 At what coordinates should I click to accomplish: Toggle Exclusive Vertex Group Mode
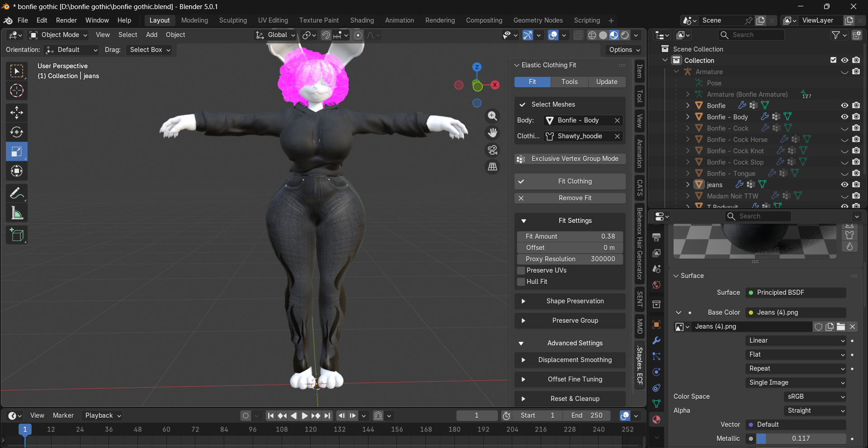click(x=570, y=159)
